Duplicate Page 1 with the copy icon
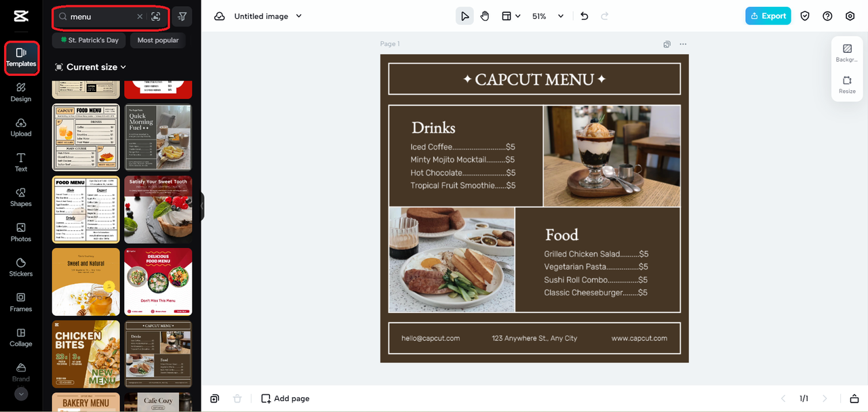This screenshot has width=868, height=412. click(667, 44)
